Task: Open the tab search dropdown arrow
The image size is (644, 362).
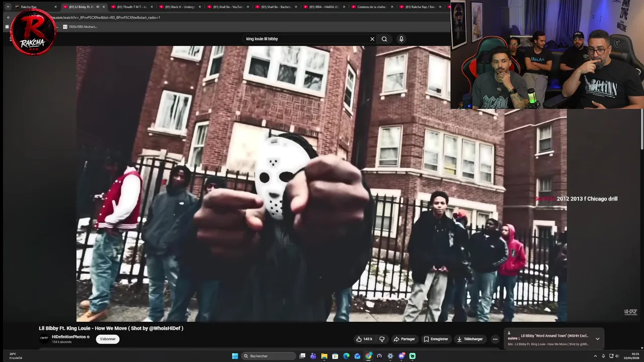Action: click(x=8, y=7)
